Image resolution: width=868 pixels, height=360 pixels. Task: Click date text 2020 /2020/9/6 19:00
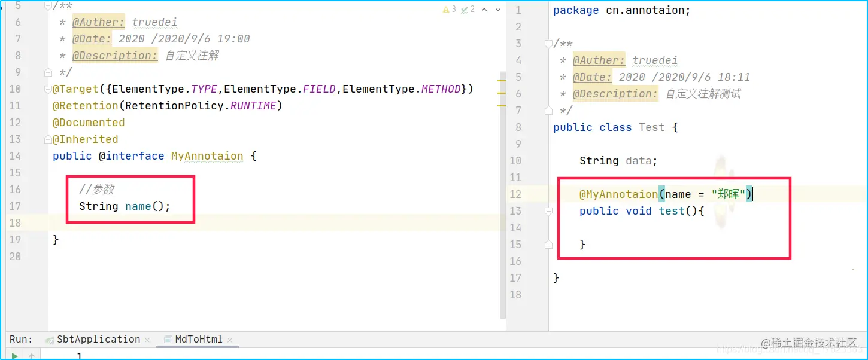184,39
